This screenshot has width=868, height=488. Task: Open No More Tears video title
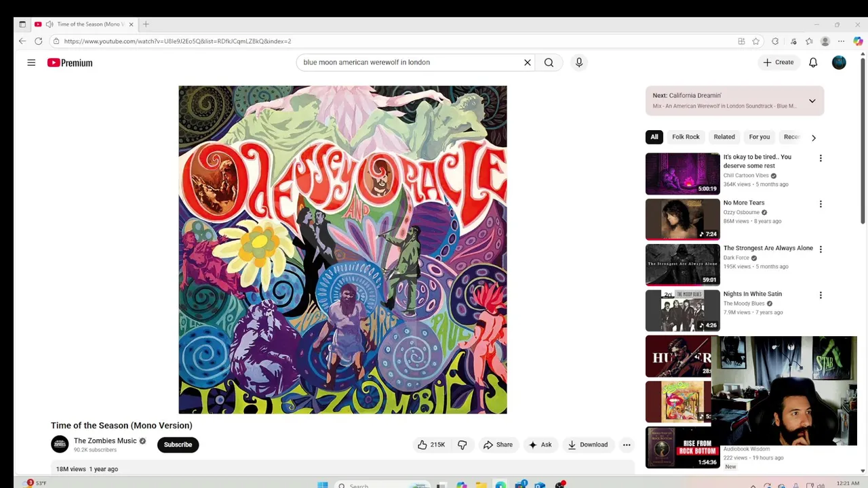pos(744,203)
